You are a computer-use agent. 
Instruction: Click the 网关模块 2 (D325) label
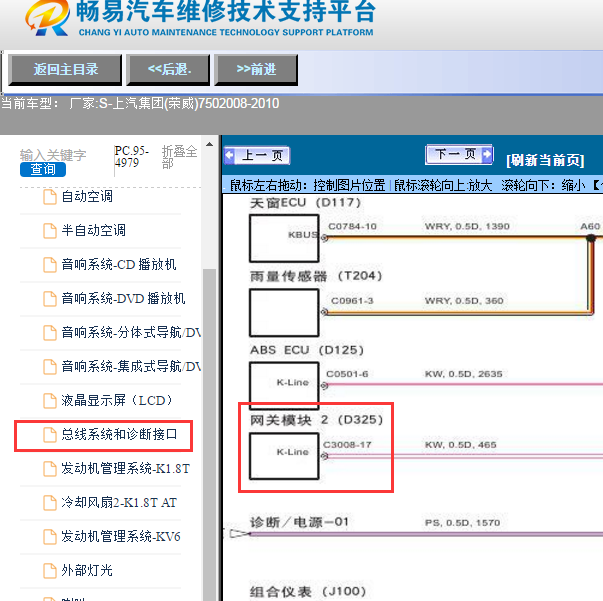[316, 420]
